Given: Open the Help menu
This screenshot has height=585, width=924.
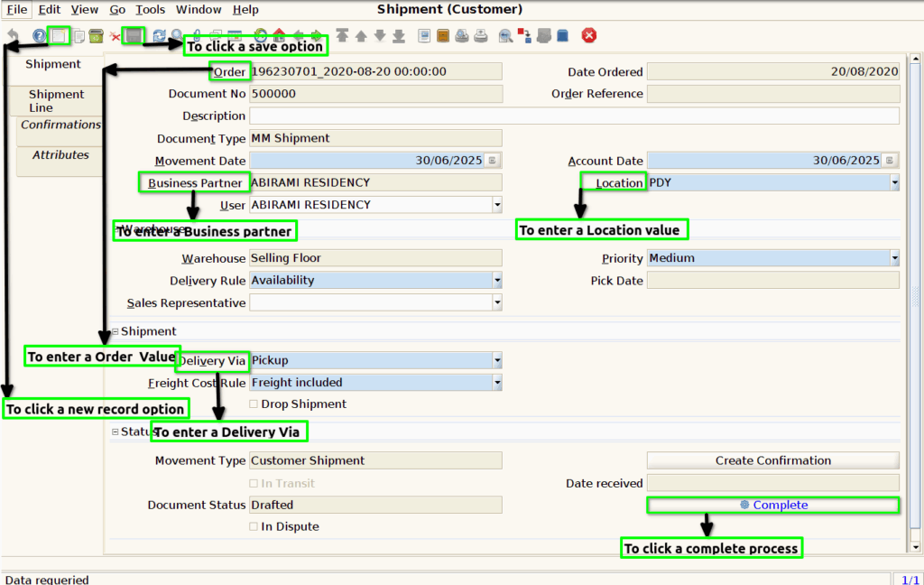Looking at the screenshot, I should point(245,9).
